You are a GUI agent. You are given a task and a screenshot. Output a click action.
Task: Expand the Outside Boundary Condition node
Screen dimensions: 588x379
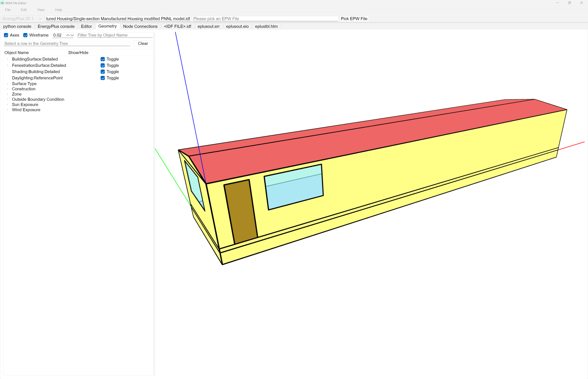pos(7,99)
